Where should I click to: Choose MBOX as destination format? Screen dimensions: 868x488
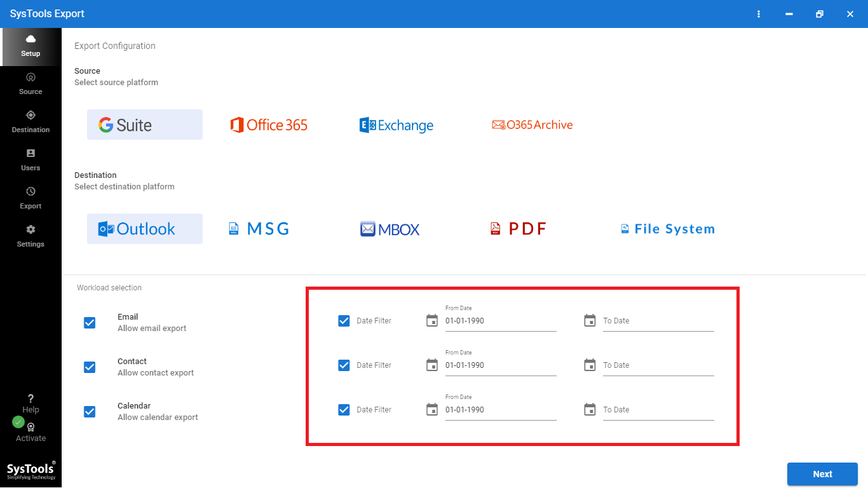390,229
